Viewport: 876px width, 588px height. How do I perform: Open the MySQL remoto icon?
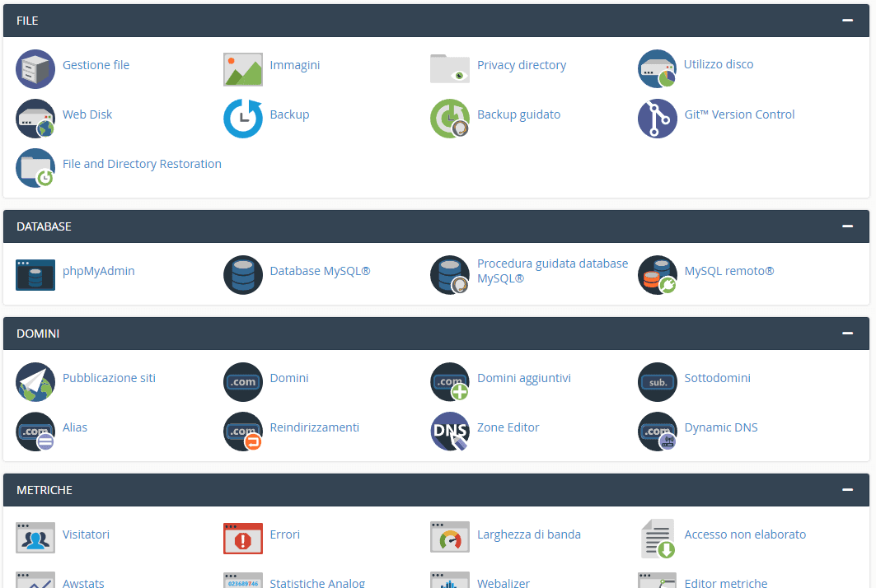coord(658,275)
